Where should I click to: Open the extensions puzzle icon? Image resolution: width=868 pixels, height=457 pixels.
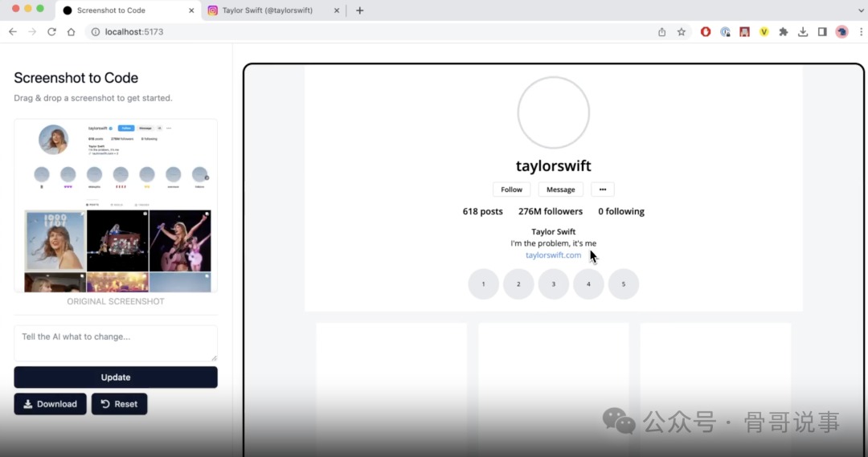(784, 32)
